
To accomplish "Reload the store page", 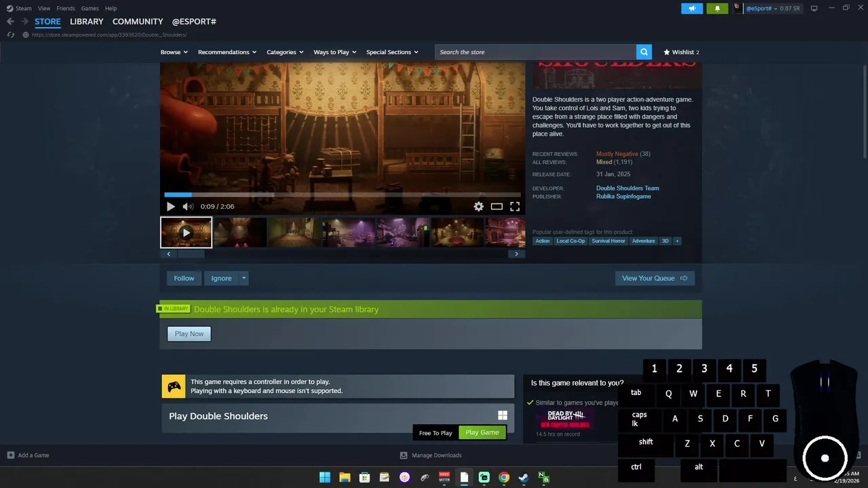I will (10, 35).
